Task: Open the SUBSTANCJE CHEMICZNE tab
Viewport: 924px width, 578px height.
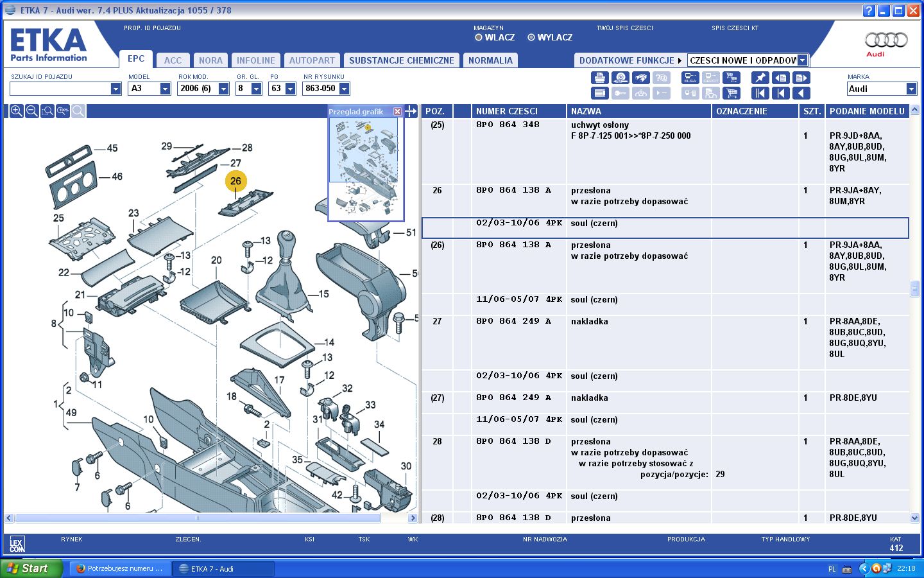Action: click(402, 60)
